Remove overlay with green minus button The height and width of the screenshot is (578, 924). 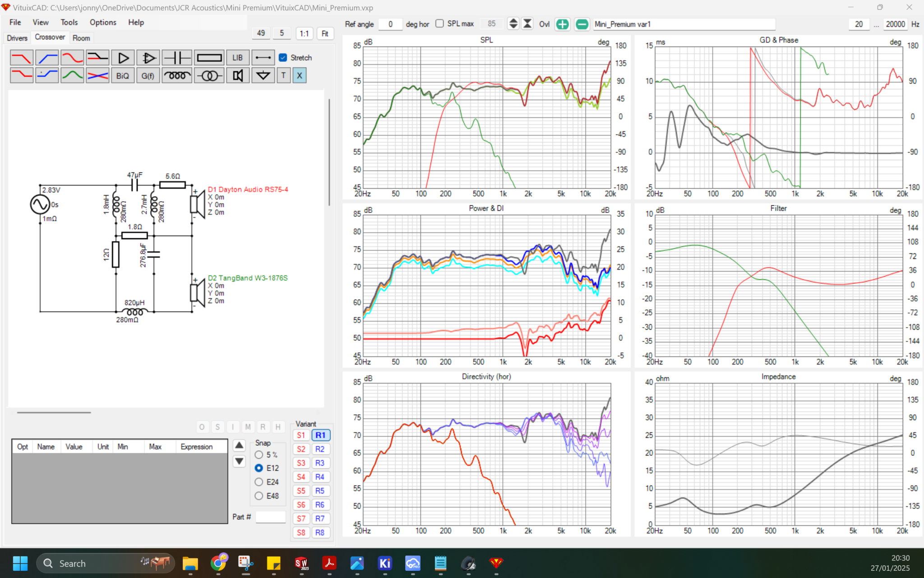582,24
